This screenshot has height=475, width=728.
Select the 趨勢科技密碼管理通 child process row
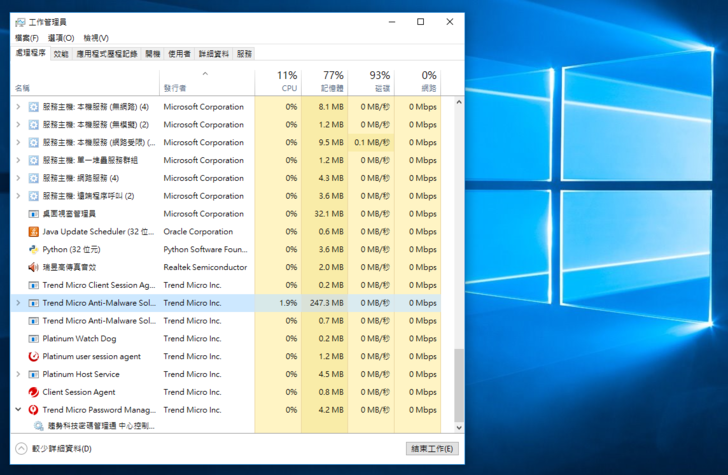[x=100, y=426]
